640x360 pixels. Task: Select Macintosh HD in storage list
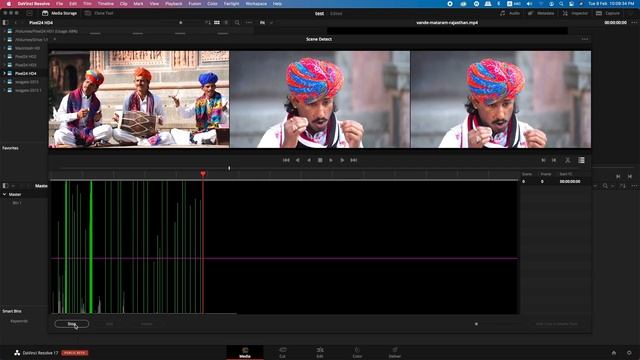(27, 48)
